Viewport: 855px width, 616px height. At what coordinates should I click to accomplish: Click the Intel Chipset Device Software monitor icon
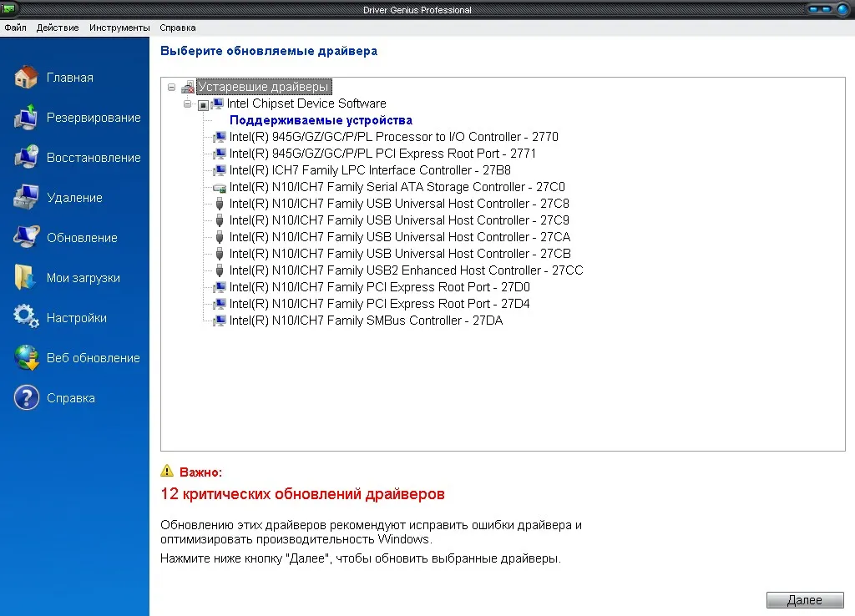[218, 104]
